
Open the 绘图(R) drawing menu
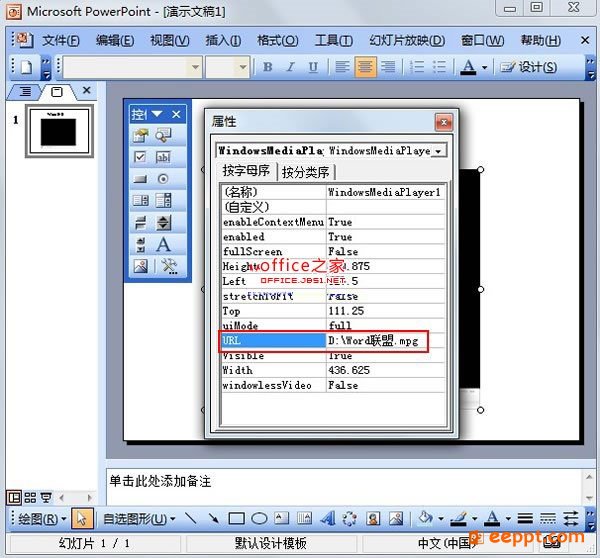coord(42,519)
